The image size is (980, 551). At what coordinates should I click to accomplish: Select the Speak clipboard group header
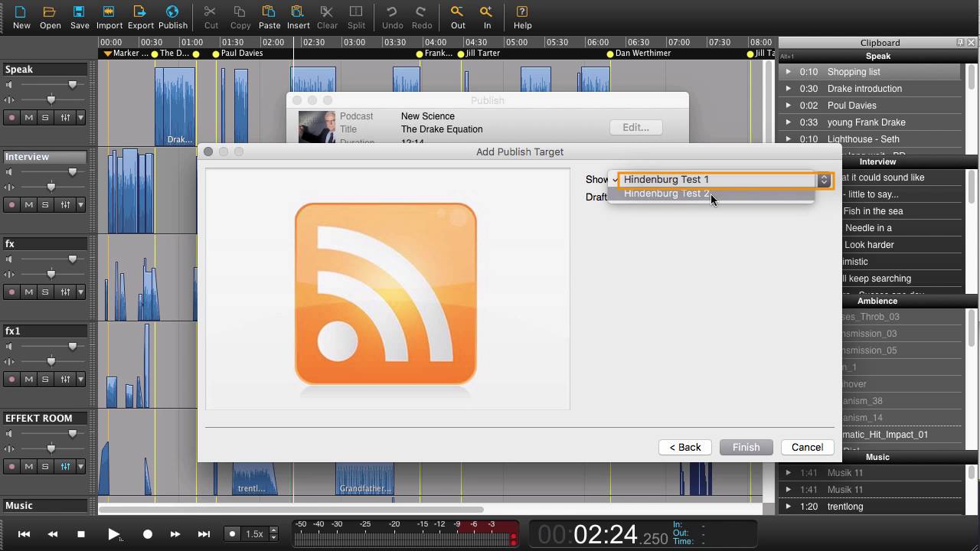877,56
